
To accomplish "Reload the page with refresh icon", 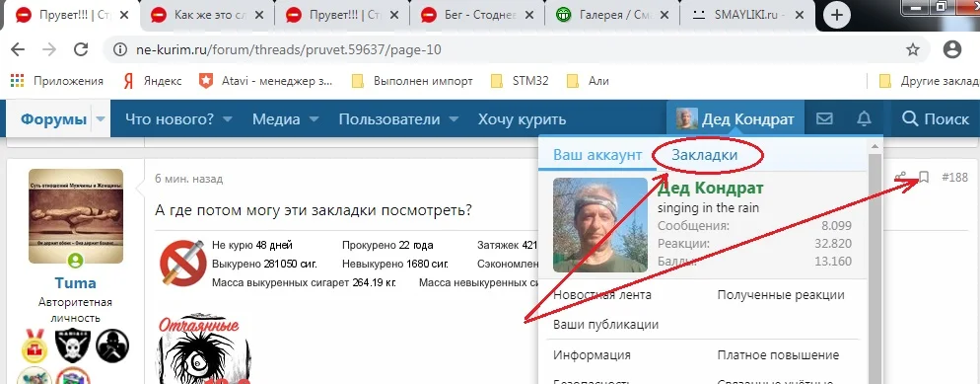I will point(81,49).
